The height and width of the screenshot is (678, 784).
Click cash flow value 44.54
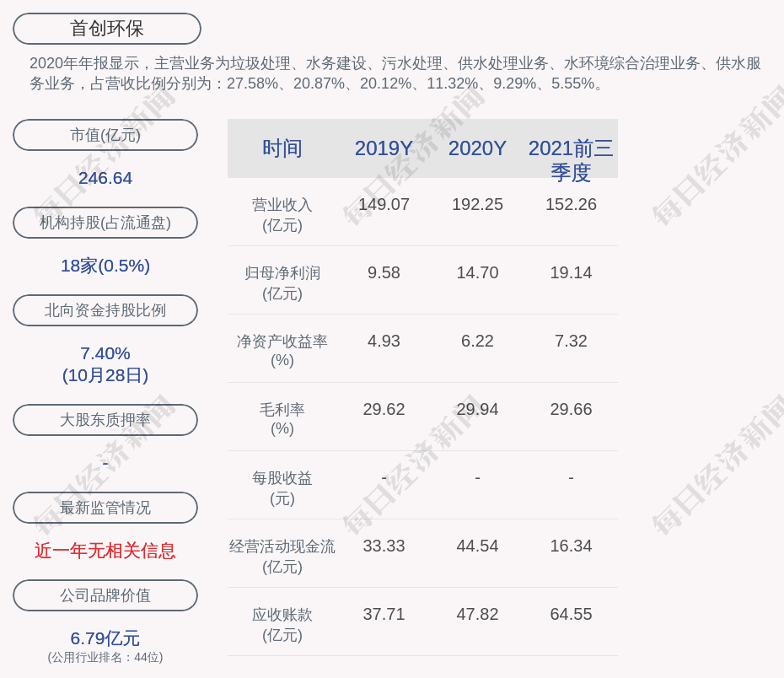477,546
